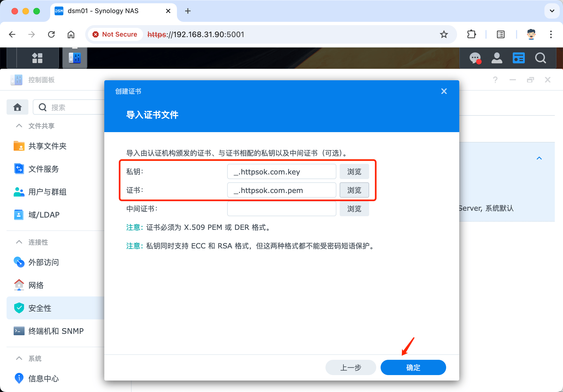Screen dimensions: 563x392
Task: Go to Control Panel home icon
Action: click(x=17, y=107)
